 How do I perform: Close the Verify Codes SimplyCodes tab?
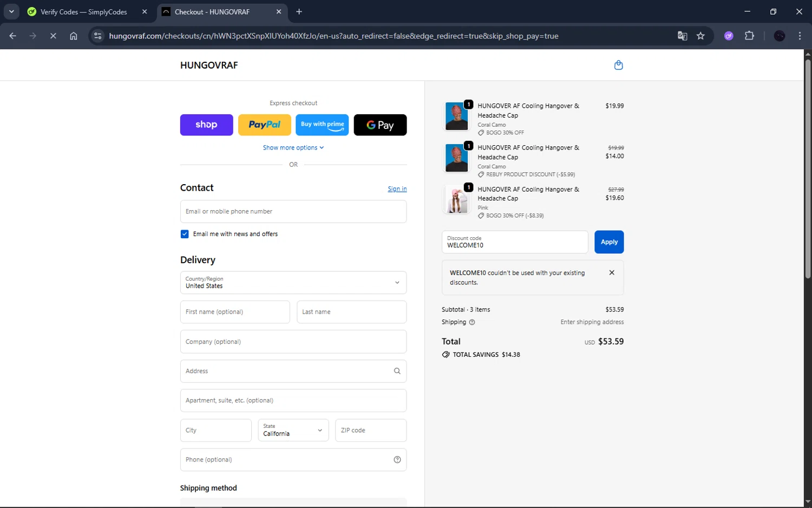coord(145,11)
